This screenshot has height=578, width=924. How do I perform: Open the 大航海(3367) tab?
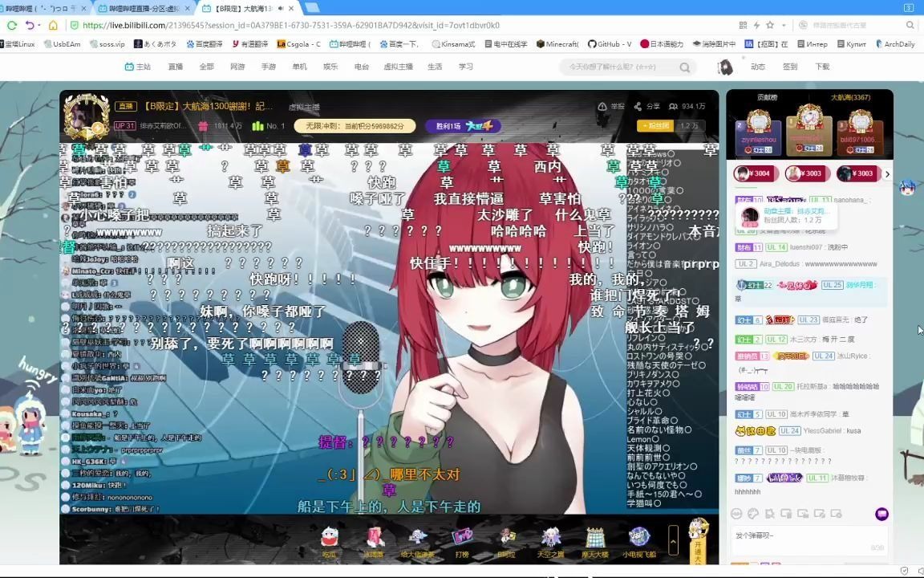850,97
